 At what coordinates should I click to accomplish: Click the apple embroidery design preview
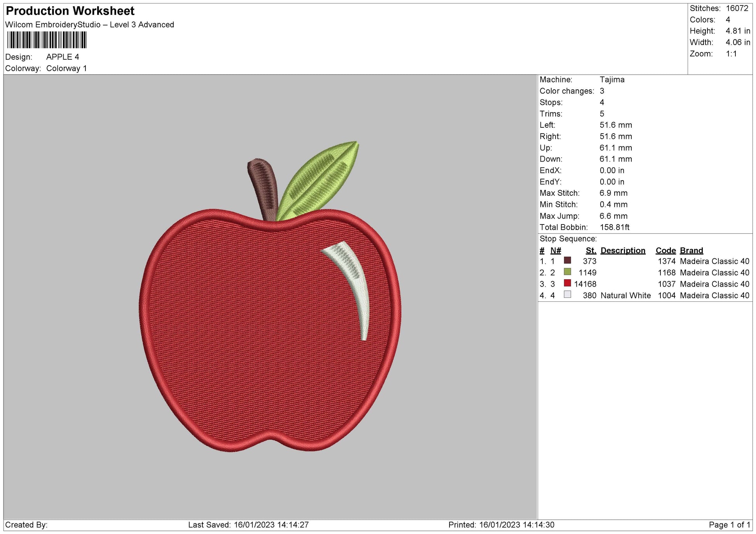coord(270,296)
